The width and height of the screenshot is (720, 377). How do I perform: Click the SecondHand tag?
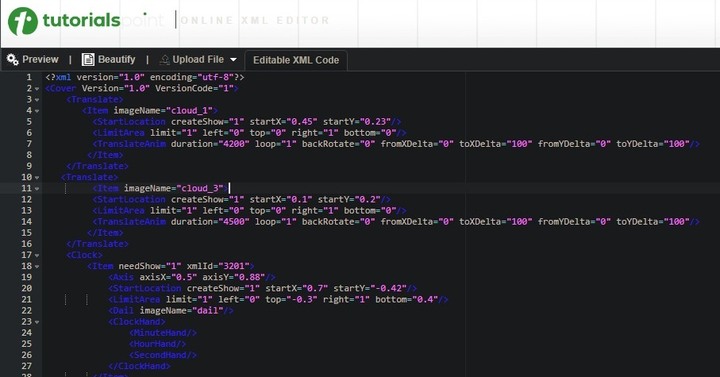[163, 354]
